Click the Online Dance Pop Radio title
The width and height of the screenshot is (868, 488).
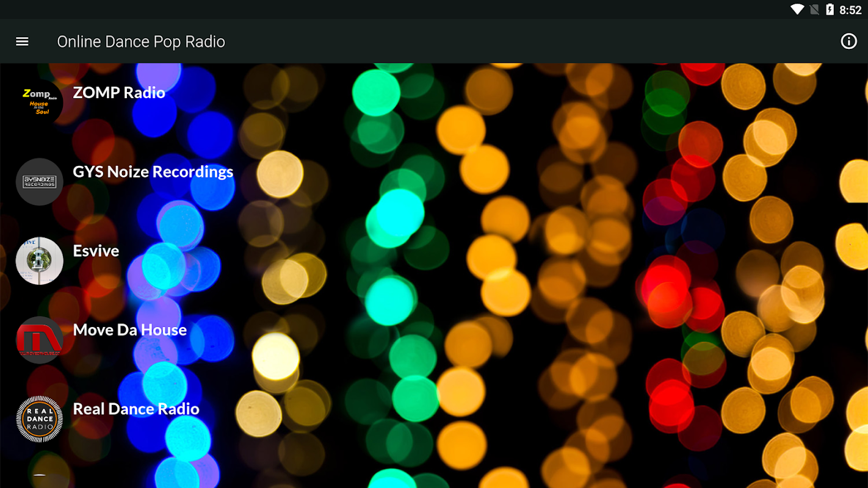coord(141,41)
